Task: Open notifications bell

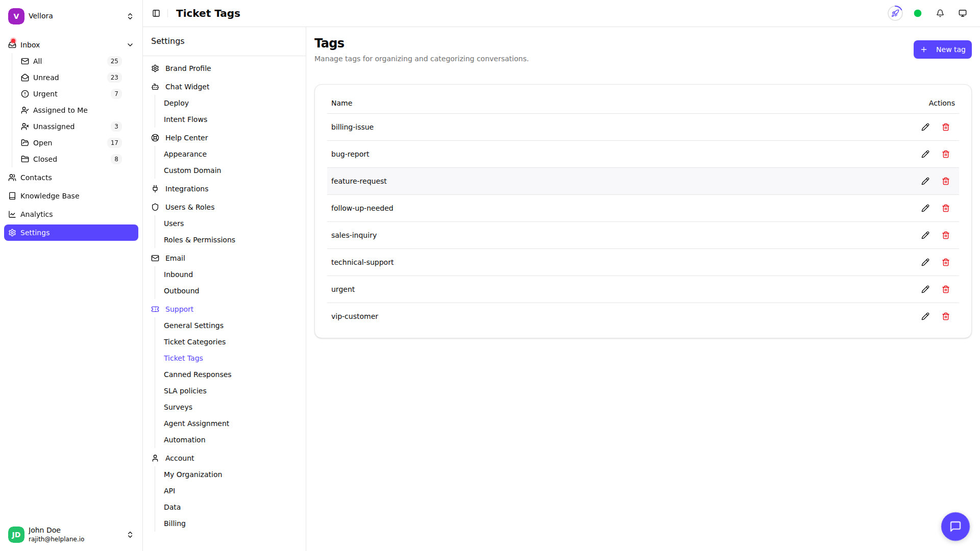Action: [x=940, y=13]
